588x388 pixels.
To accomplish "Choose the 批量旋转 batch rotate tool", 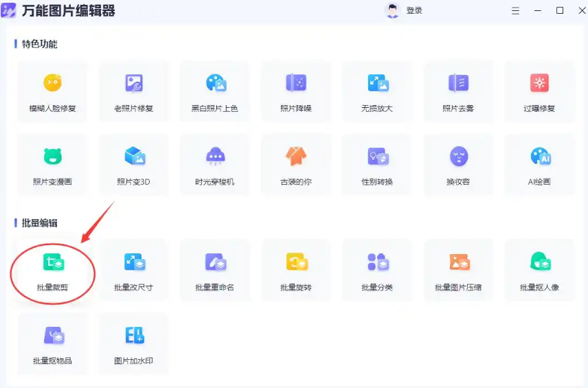I will pos(296,271).
